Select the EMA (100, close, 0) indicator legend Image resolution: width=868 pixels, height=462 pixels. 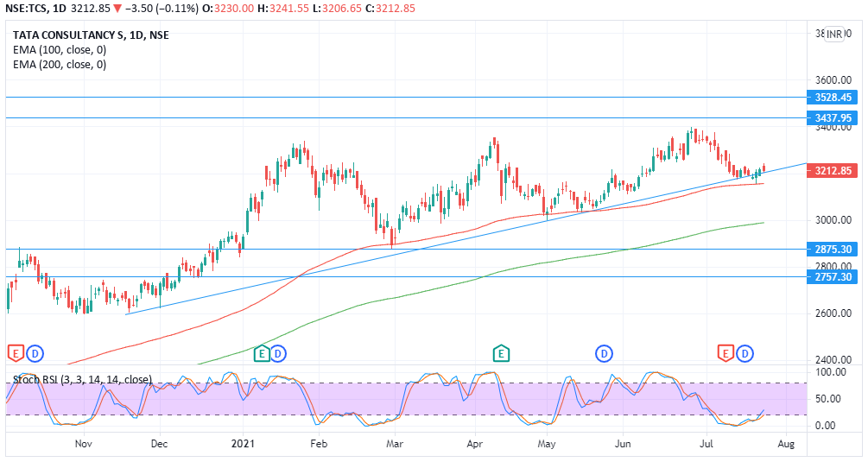(60, 50)
